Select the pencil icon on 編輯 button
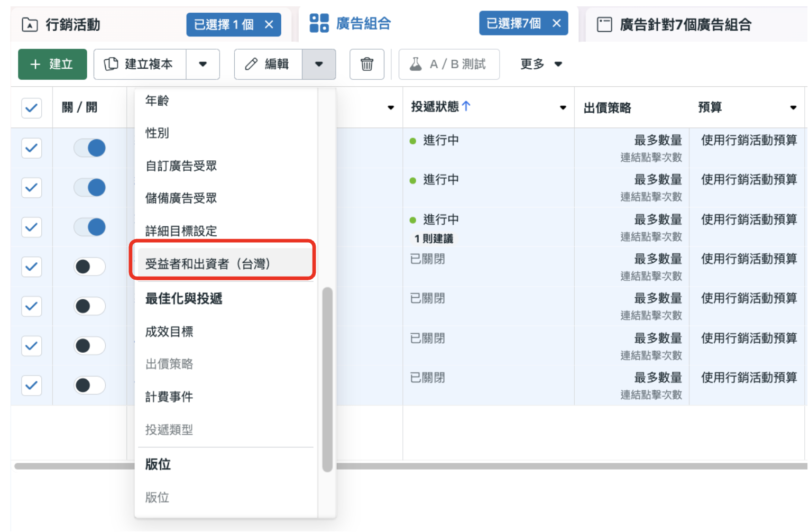This screenshot has width=809, height=532. (253, 64)
